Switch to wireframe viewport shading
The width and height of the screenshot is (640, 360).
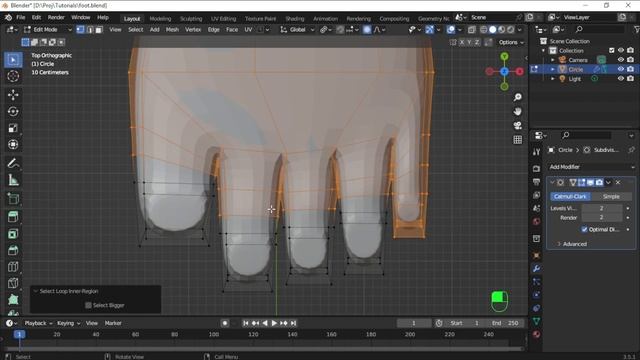click(x=484, y=29)
